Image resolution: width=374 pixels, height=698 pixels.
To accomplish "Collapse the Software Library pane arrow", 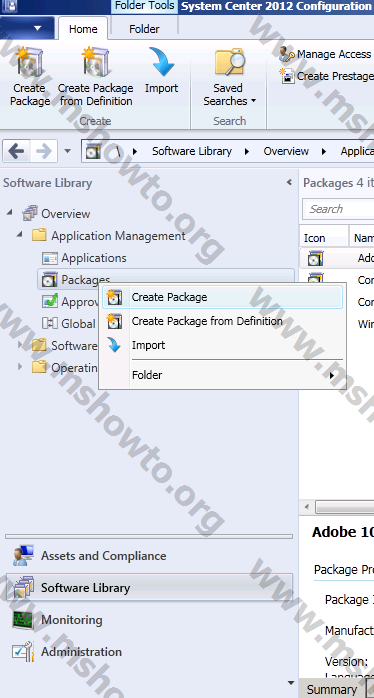I will [x=289, y=183].
